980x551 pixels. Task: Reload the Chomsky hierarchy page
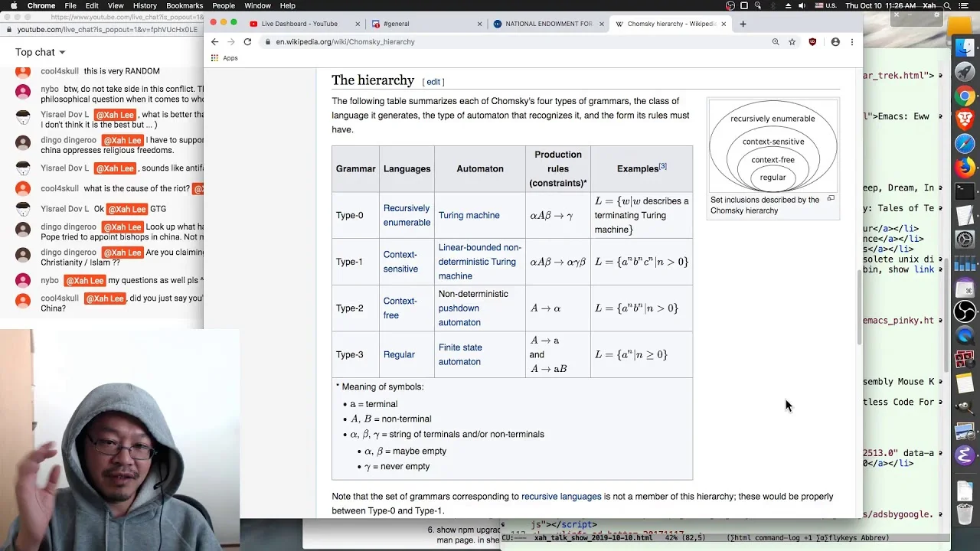tap(247, 42)
